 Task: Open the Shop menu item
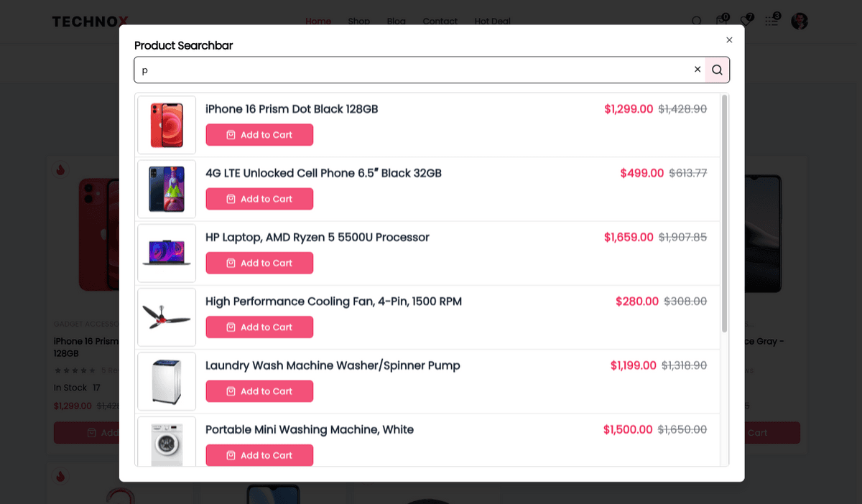(358, 21)
